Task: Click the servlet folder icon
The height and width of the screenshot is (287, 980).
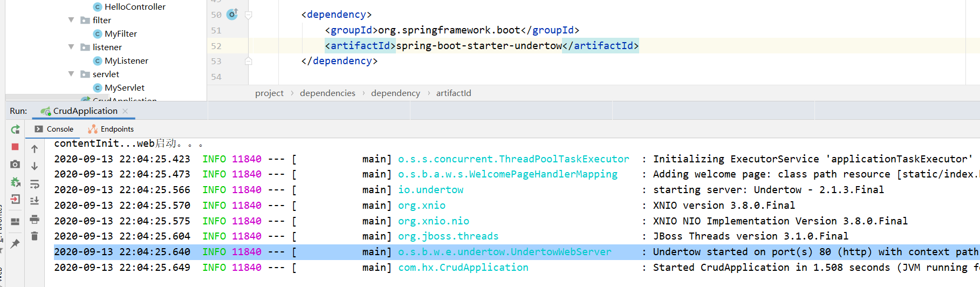Action: (x=85, y=74)
